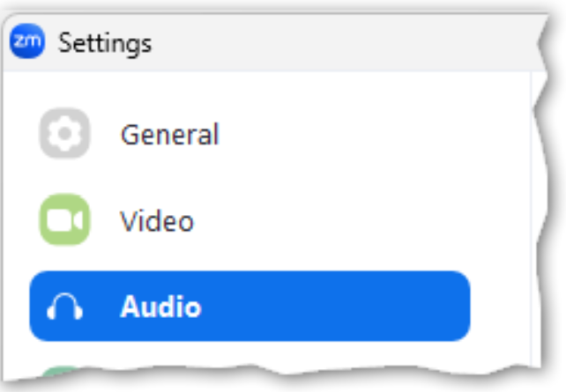Show general preferences using the gear icon
The height and width of the screenshot is (392, 566).
64,134
